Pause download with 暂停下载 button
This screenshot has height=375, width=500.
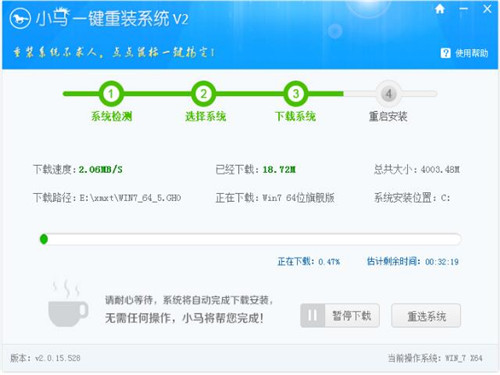(x=340, y=315)
